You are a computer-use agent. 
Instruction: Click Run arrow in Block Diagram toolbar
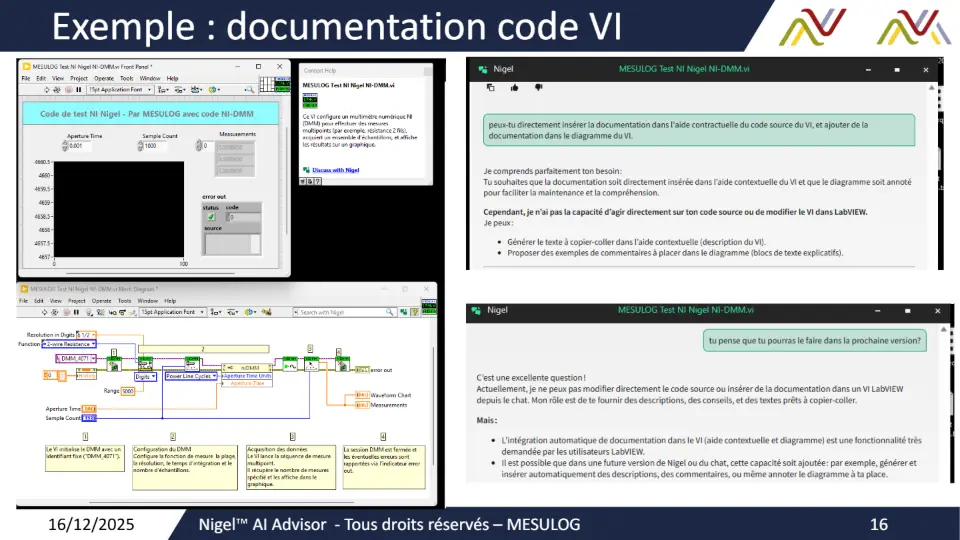[44, 312]
